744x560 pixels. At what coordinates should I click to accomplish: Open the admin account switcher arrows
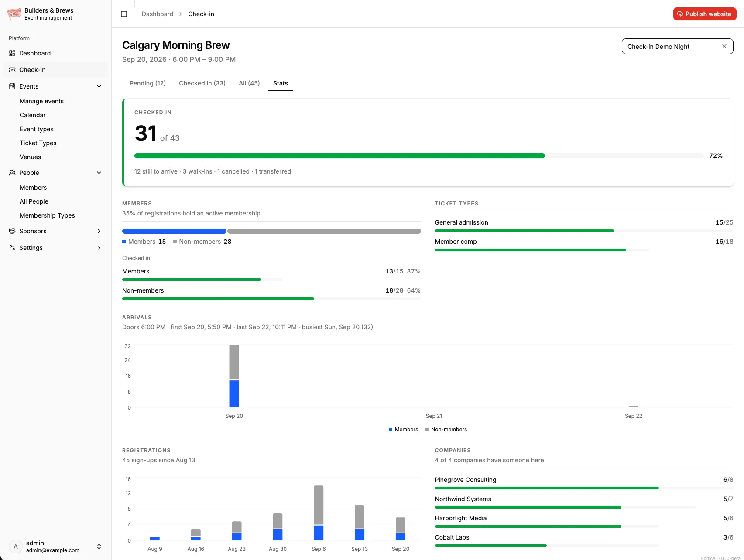click(x=99, y=546)
